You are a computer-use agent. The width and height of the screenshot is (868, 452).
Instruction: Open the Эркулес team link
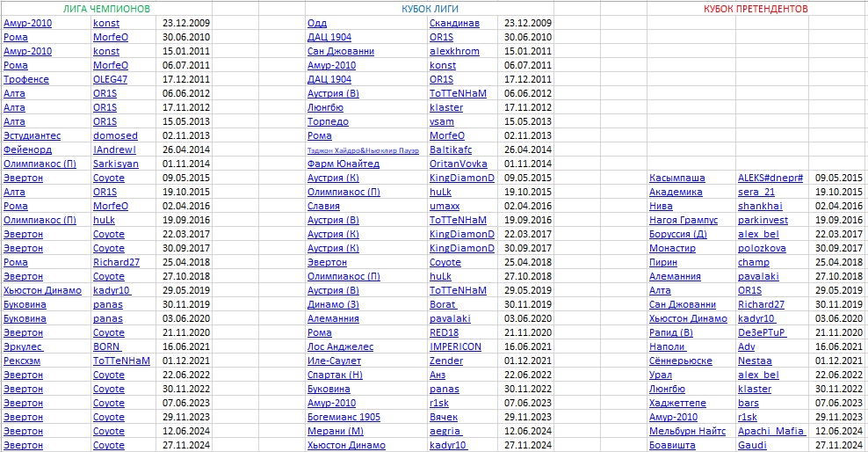click(x=23, y=346)
